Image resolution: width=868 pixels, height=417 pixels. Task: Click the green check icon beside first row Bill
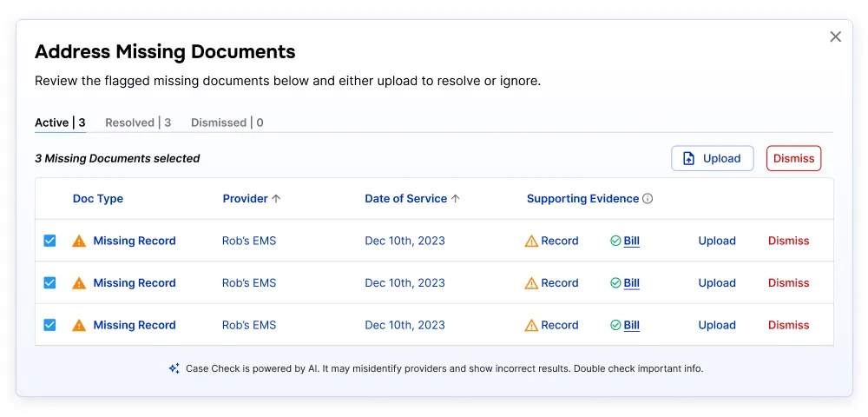[x=615, y=242]
